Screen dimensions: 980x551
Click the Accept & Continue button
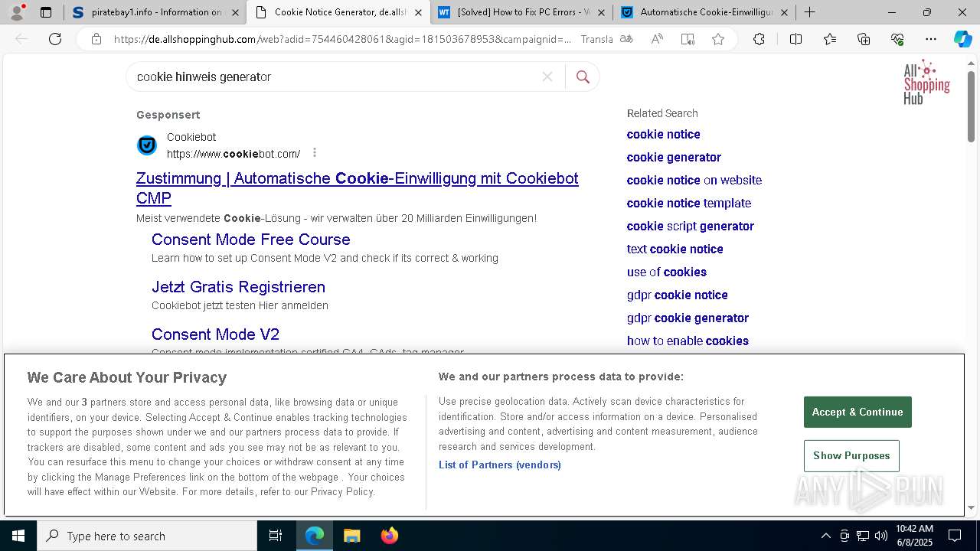coord(857,412)
